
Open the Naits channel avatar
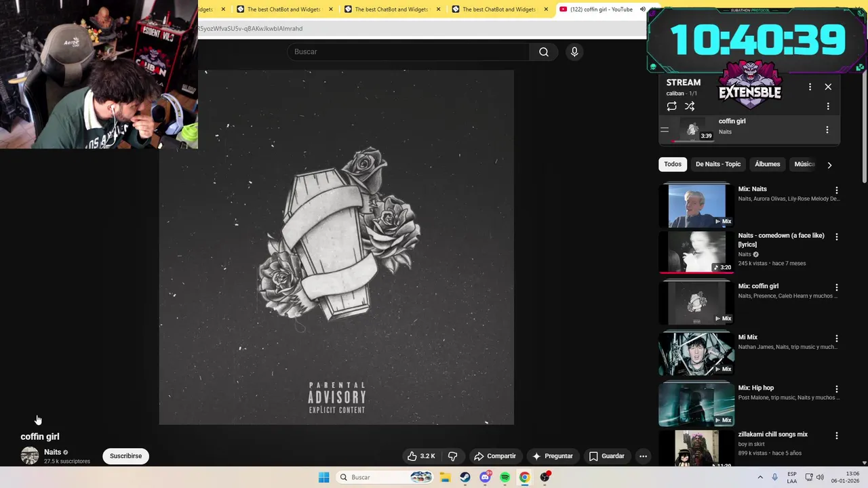pos(30,455)
